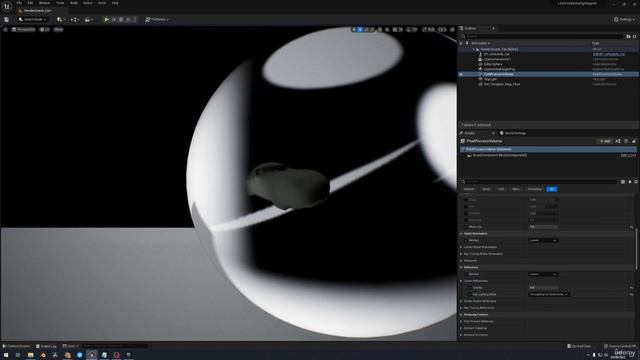Open Details settings gear icon

[x=636, y=182]
